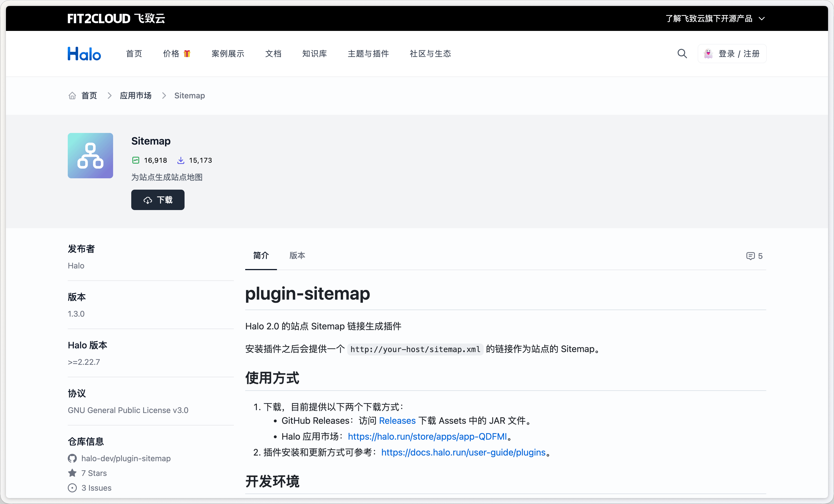
Task: Click the 使用方式 heading
Action: pyautogui.click(x=272, y=378)
